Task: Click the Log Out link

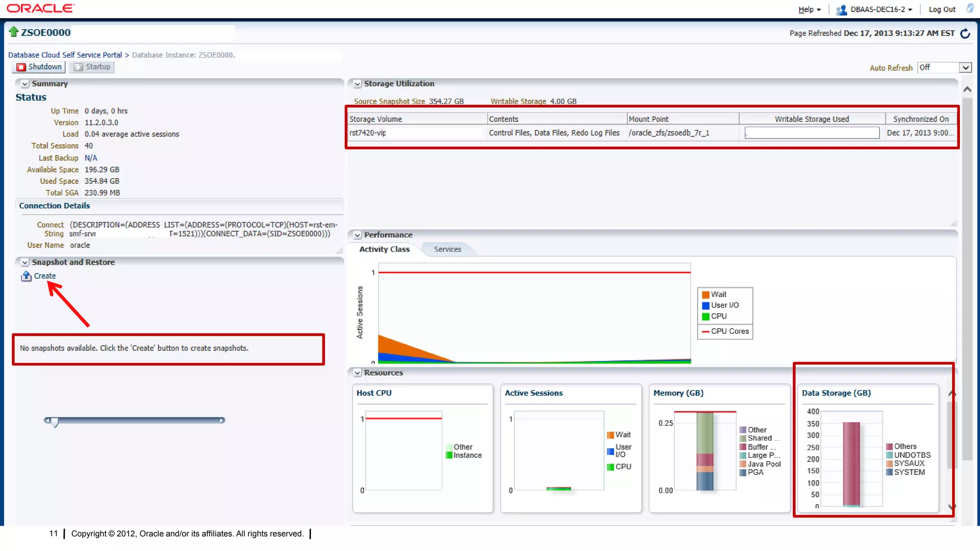Action: 942,10
